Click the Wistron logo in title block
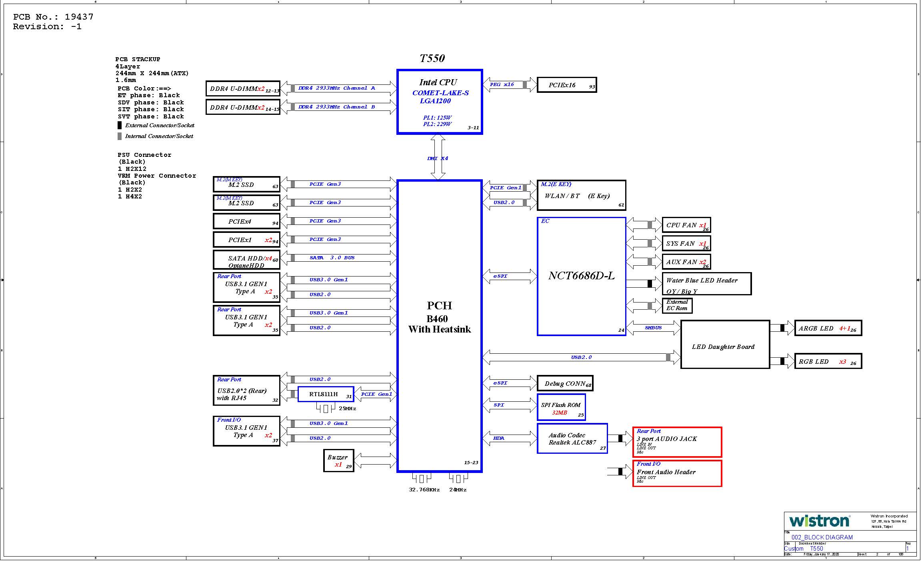The image size is (924, 561). pyautogui.click(x=819, y=521)
